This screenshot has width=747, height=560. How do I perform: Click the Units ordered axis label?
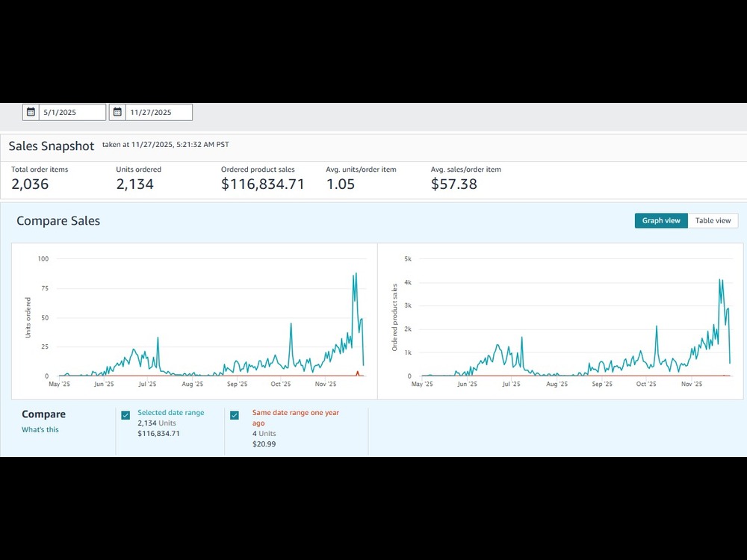28,317
